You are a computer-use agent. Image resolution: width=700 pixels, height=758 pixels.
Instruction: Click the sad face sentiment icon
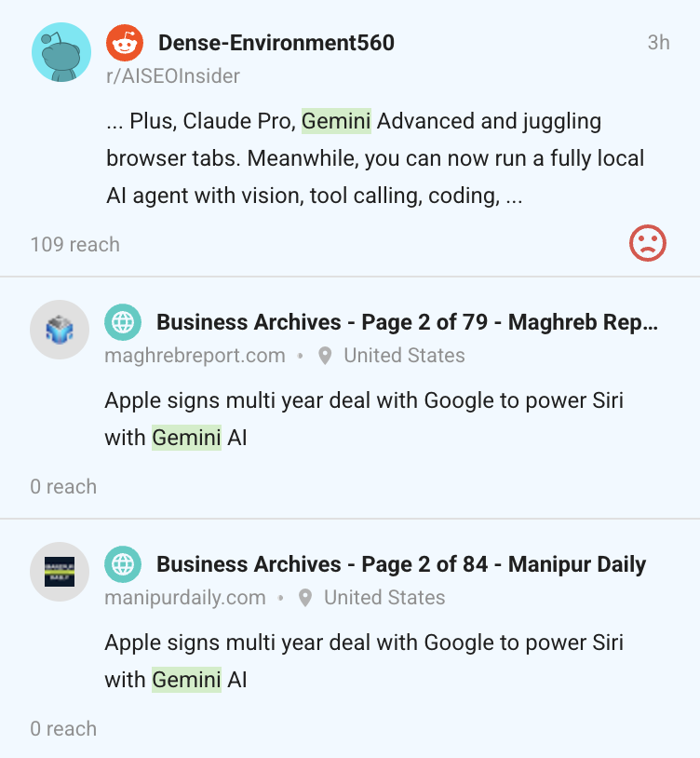pos(648,244)
